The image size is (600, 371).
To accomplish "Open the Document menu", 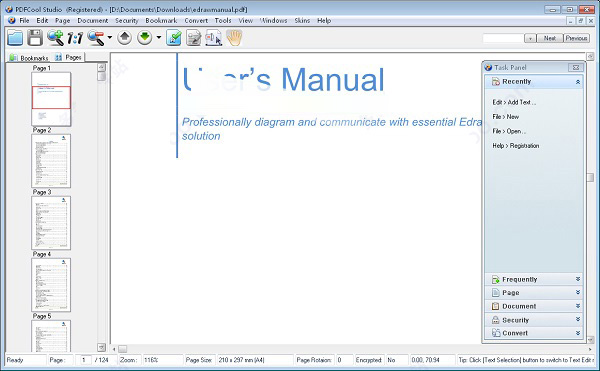I will tap(93, 20).
